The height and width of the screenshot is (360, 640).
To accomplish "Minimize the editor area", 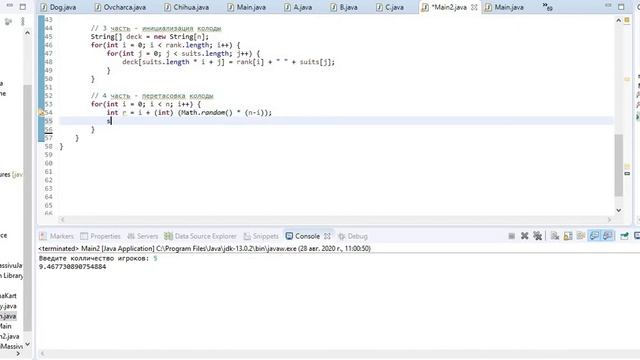I will tap(608, 6).
